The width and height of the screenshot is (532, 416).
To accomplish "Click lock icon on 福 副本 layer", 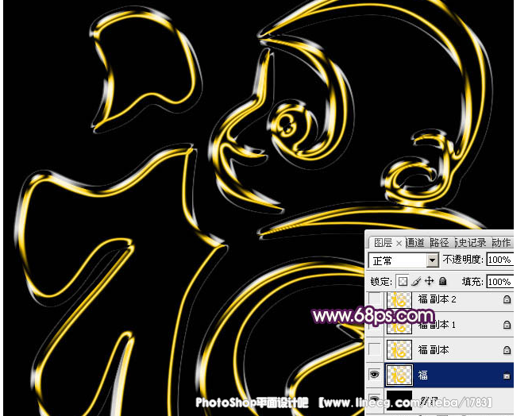I will tap(507, 349).
